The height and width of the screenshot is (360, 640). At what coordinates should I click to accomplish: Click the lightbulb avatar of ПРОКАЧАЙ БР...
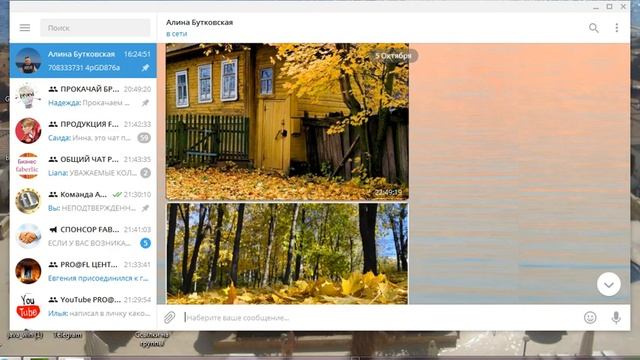[x=28, y=96]
